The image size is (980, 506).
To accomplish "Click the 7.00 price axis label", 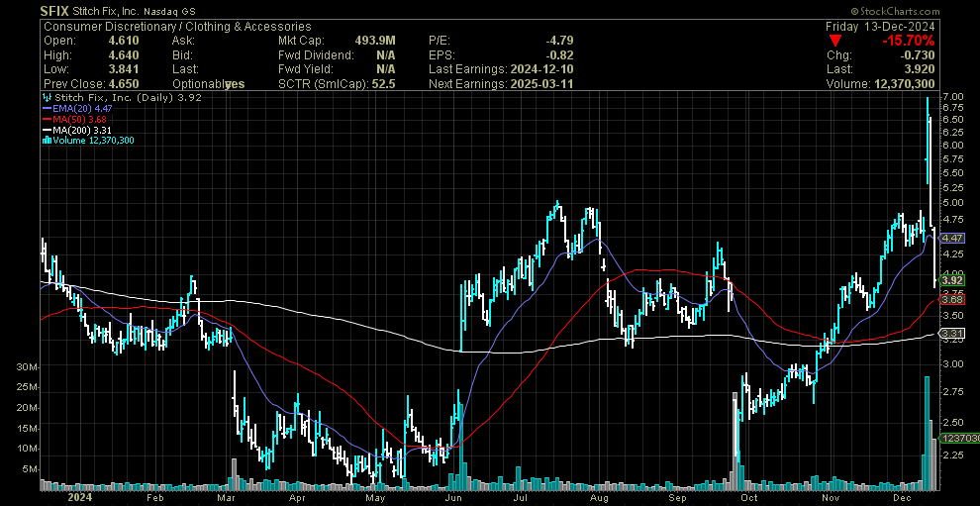I will 952,97.
